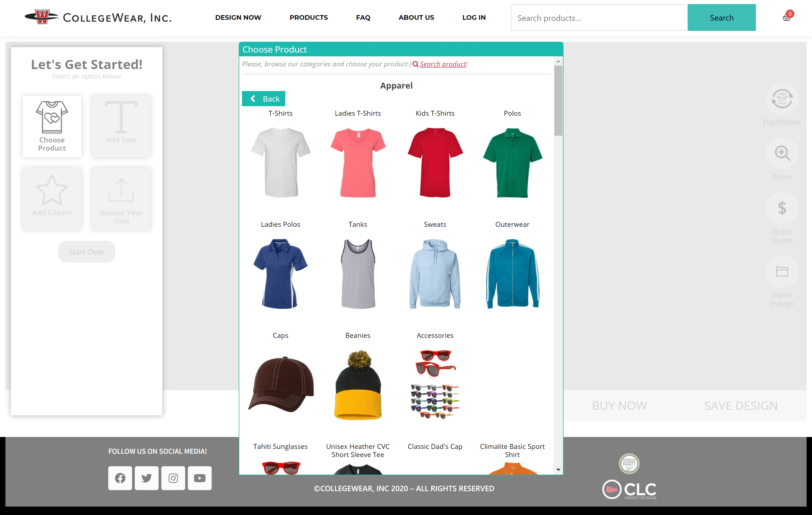Click the scrollbar down arrow in dialog

tap(558, 469)
